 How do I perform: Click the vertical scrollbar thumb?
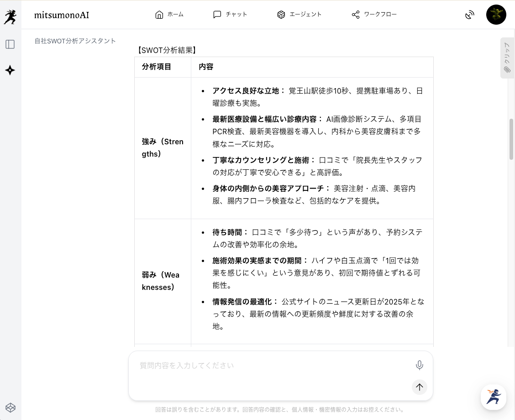tap(511, 139)
